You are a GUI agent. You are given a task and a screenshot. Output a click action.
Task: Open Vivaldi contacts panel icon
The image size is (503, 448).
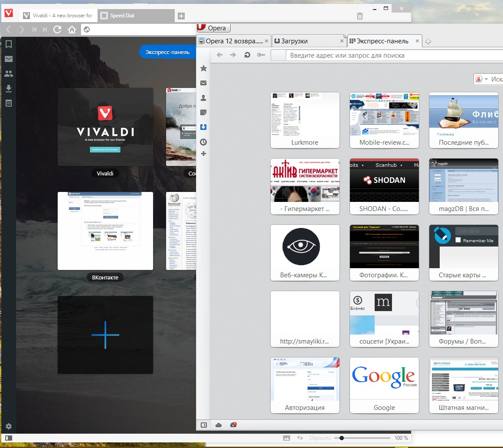click(9, 74)
